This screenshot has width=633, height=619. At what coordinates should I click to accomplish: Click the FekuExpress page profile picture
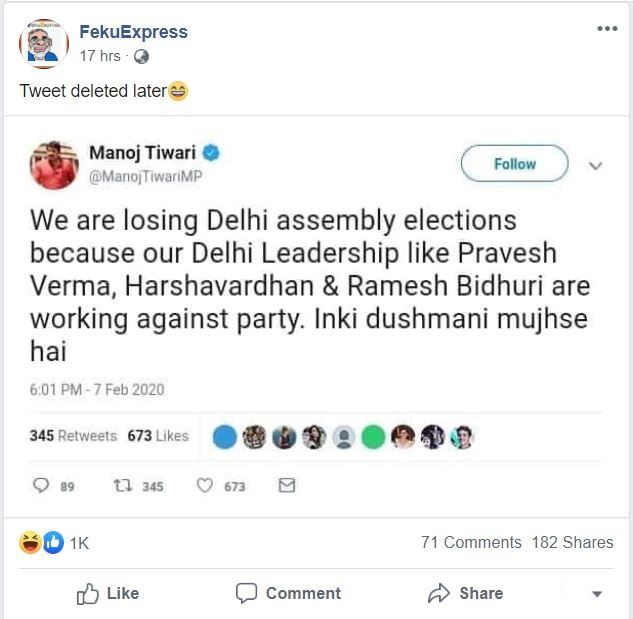click(x=44, y=43)
